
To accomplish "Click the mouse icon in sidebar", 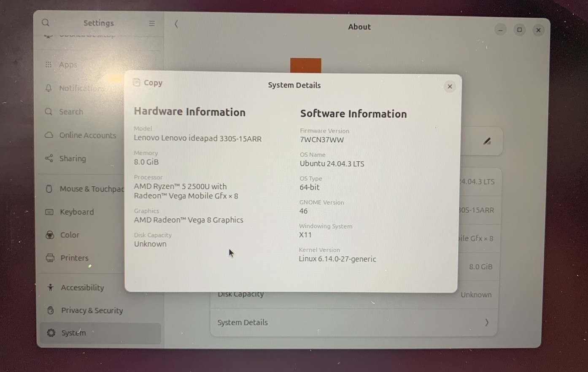I will coord(49,189).
